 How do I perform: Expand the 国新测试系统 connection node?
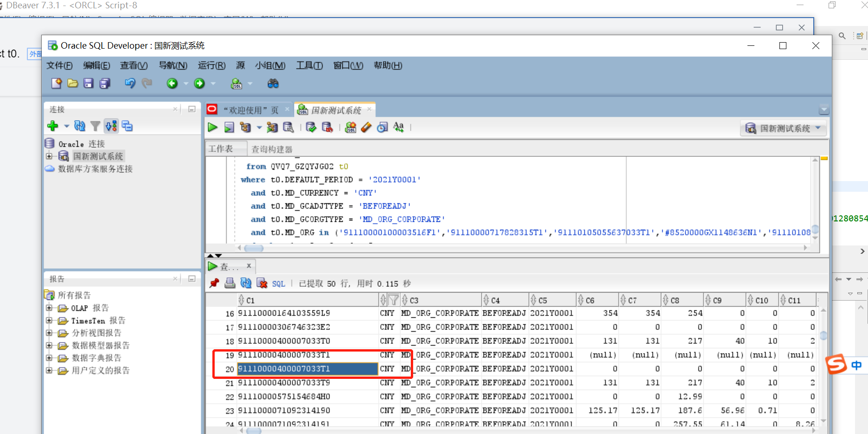click(x=49, y=156)
